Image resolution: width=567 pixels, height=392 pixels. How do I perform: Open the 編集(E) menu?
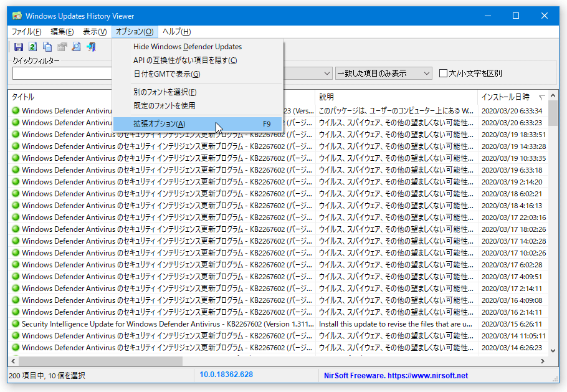(x=62, y=32)
